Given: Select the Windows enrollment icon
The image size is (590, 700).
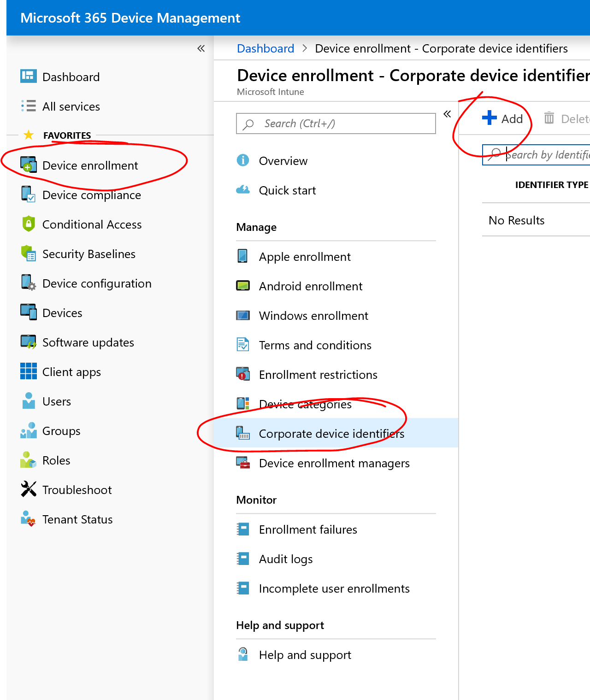Looking at the screenshot, I should tap(243, 315).
